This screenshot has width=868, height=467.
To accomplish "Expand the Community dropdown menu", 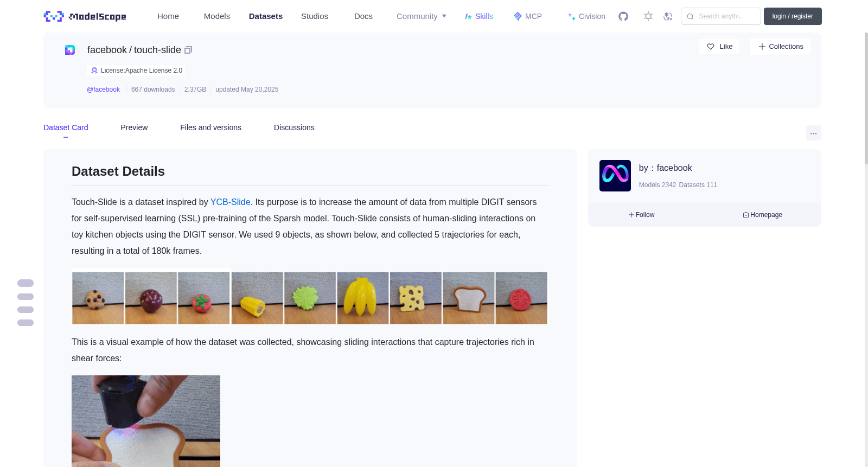I will (422, 16).
